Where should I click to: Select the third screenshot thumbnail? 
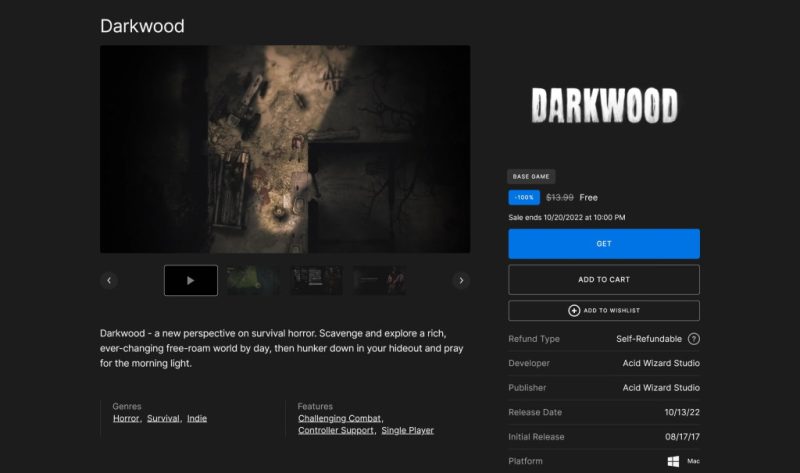(x=316, y=280)
